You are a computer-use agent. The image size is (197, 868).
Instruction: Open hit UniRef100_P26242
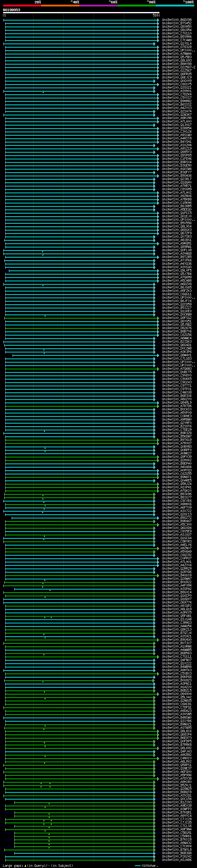[176, 857]
